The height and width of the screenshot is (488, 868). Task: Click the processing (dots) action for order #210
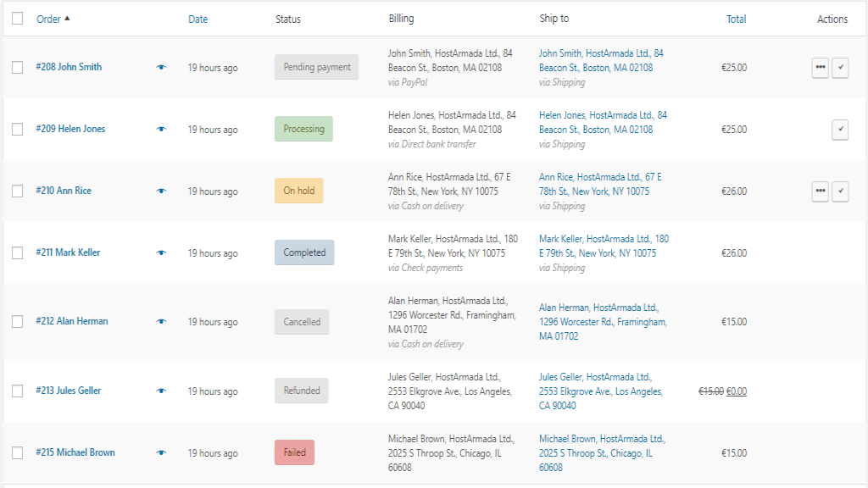click(x=820, y=191)
